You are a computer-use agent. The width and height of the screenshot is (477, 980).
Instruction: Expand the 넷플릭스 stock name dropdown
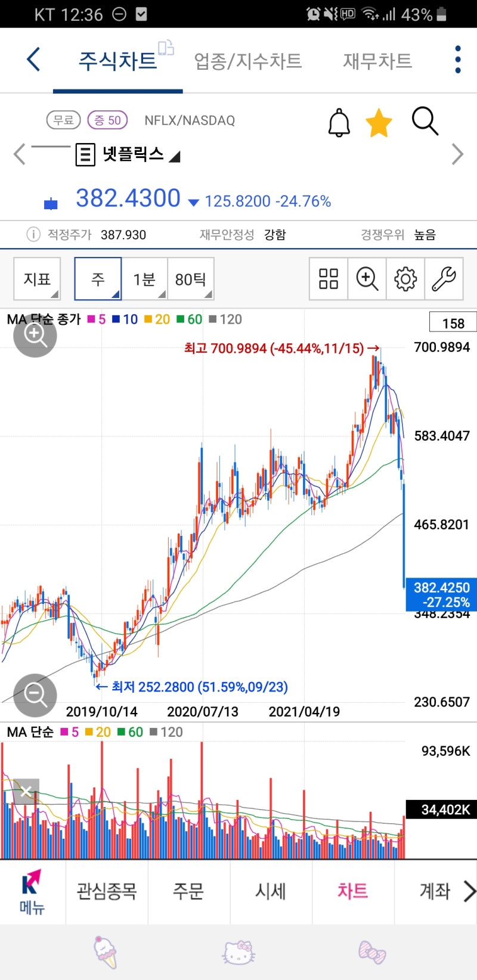(174, 156)
